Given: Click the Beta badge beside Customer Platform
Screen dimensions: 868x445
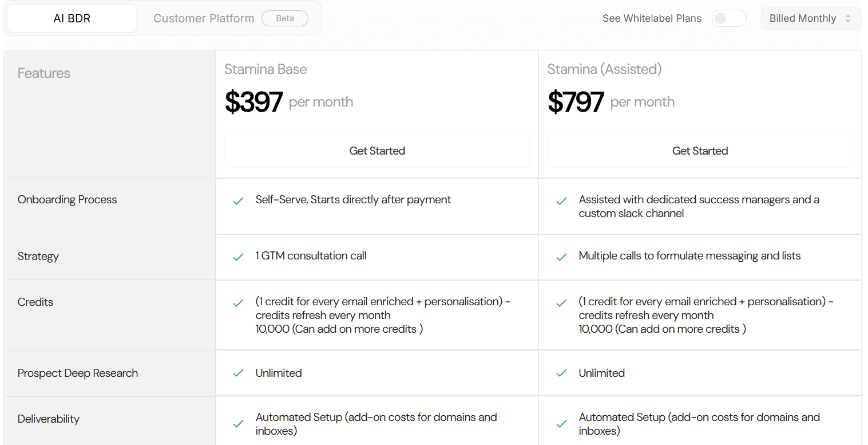Looking at the screenshot, I should click(x=285, y=18).
